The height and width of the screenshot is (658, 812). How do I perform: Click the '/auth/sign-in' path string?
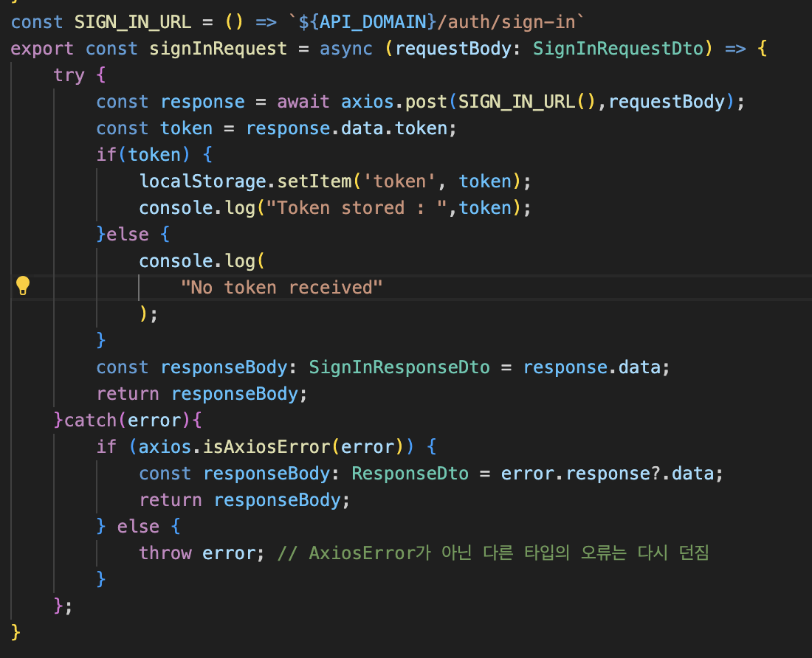pos(506,22)
